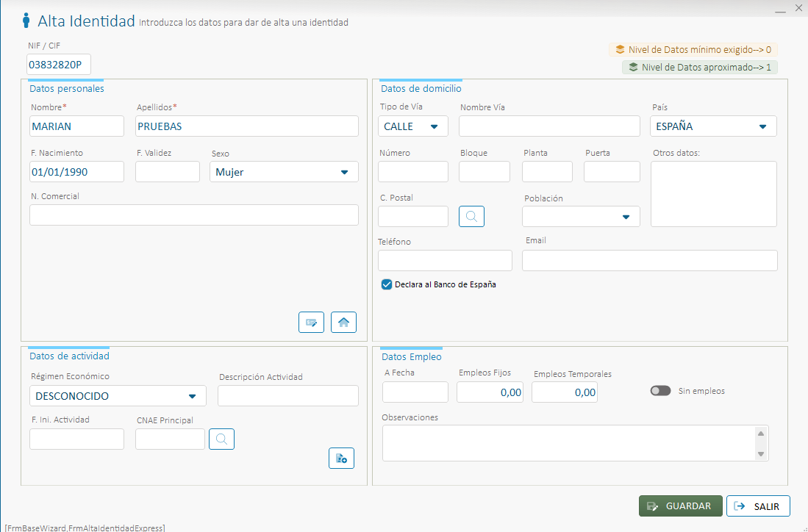
Task: Click the Empleos Fijos value field
Action: tap(490, 392)
